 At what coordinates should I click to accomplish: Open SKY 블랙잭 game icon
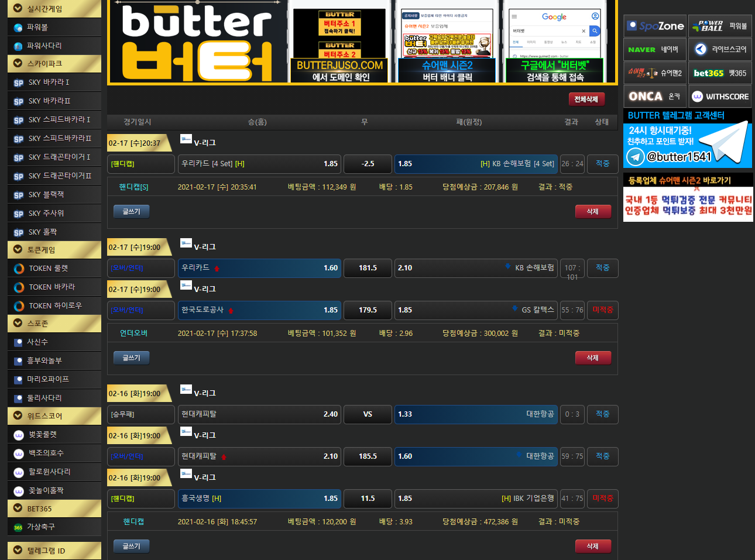pos(19,195)
